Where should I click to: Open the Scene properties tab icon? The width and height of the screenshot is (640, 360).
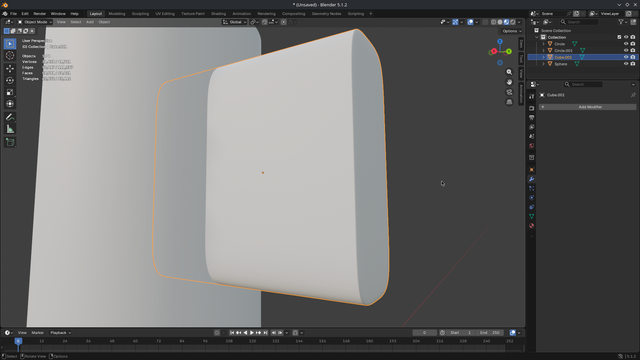click(531, 136)
